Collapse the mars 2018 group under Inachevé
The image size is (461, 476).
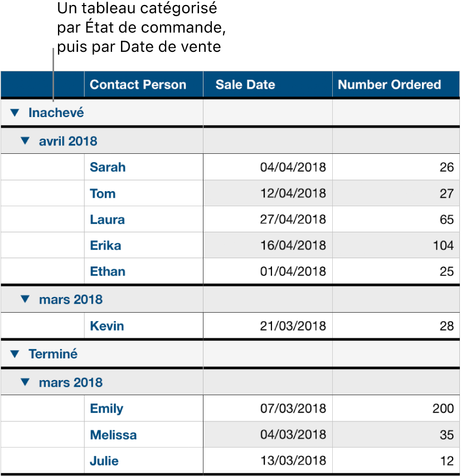[x=24, y=299]
